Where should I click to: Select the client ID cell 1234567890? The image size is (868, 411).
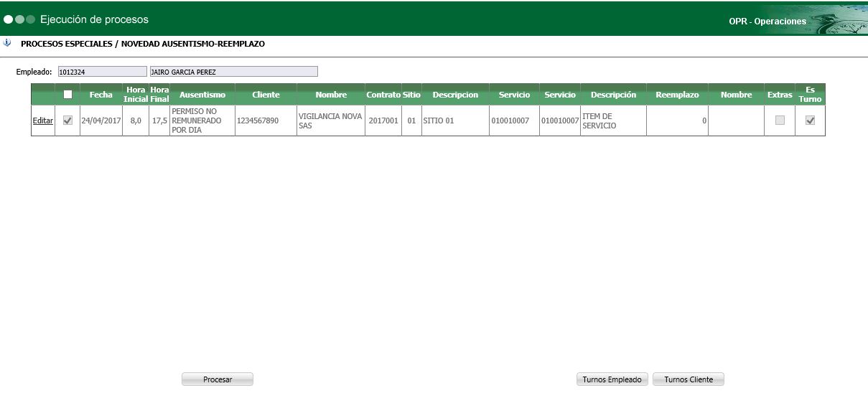click(x=266, y=121)
